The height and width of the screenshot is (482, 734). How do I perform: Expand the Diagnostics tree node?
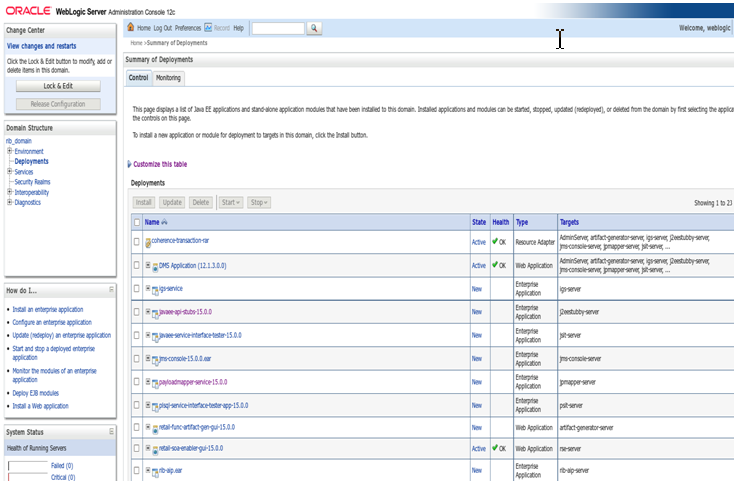(9, 202)
